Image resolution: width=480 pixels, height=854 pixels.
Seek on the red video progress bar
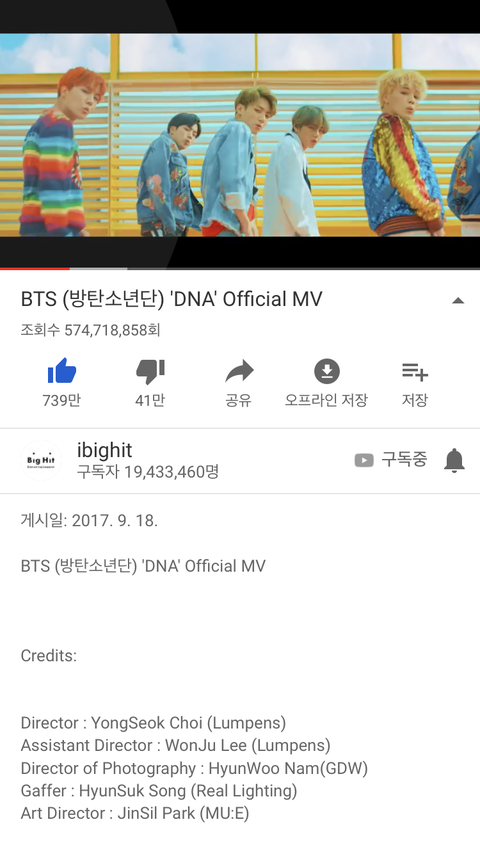[240, 269]
